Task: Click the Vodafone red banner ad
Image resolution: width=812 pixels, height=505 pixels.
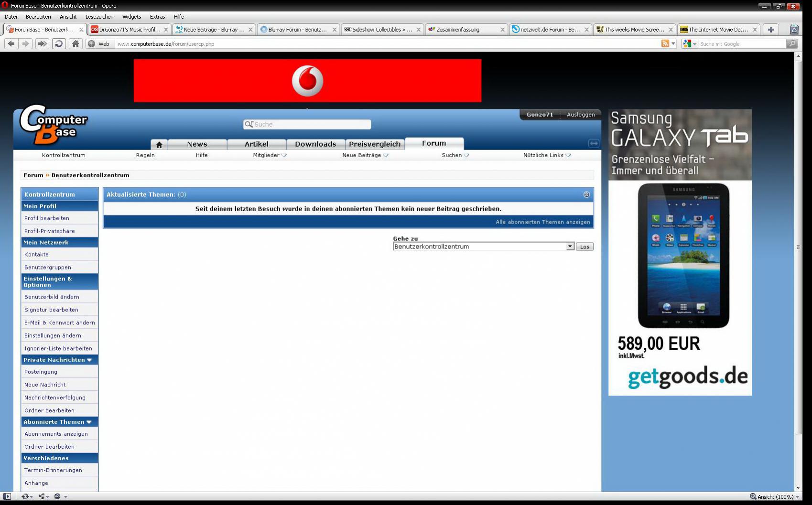Action: (307, 80)
